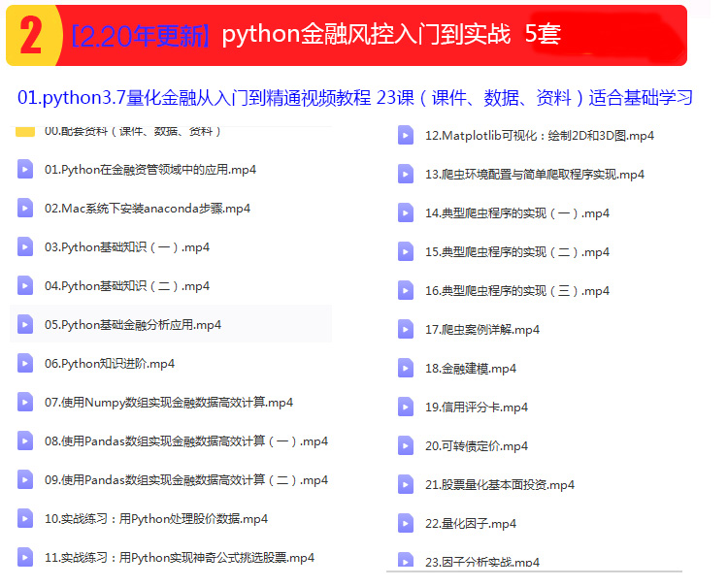The height and width of the screenshot is (587, 728).
Task: Open 11.实战练习：用Python实现神奇公式挑选股票.mp4 text
Action: (x=180, y=558)
